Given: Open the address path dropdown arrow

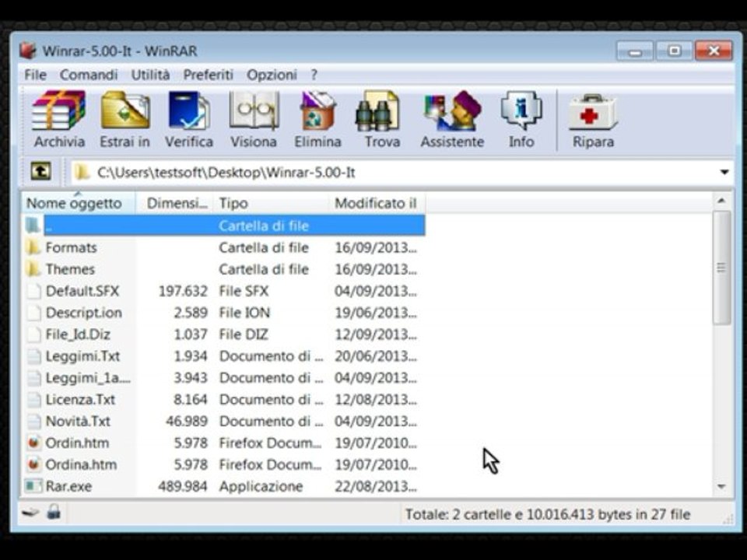Looking at the screenshot, I should tap(724, 172).
